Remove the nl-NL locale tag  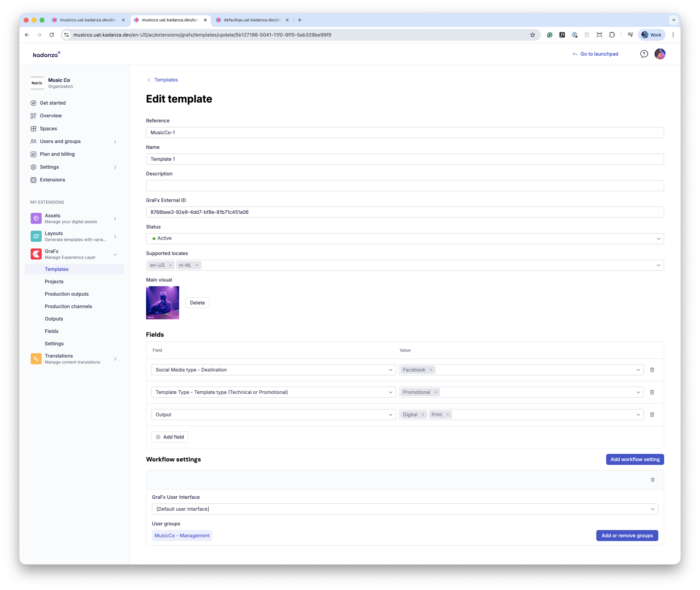197,265
